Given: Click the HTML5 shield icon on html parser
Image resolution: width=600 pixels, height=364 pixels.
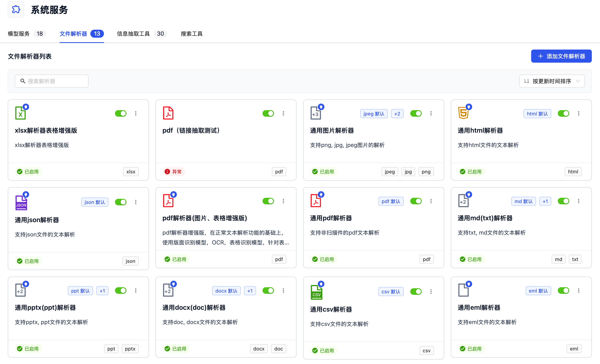Looking at the screenshot, I should tap(463, 113).
